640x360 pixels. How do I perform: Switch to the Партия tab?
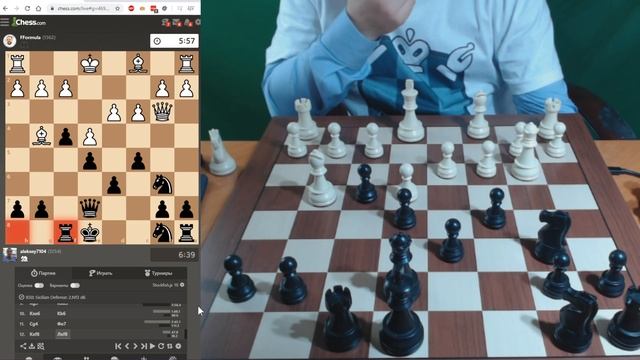coord(43,273)
